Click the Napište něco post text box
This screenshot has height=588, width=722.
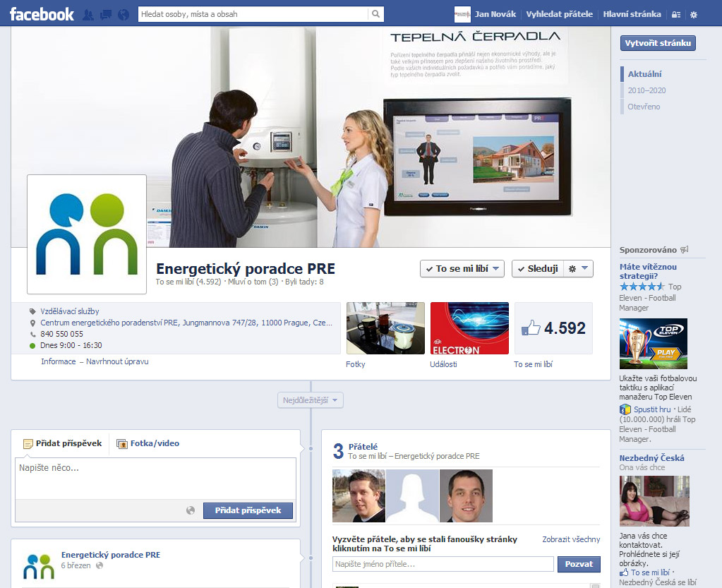(x=156, y=479)
